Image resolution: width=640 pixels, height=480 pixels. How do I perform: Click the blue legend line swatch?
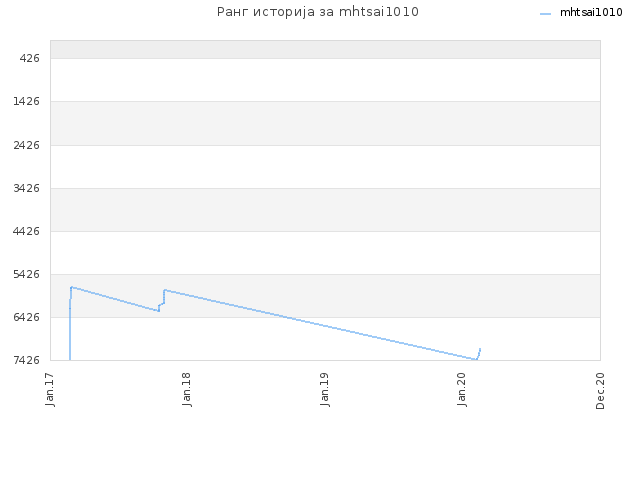(x=545, y=14)
